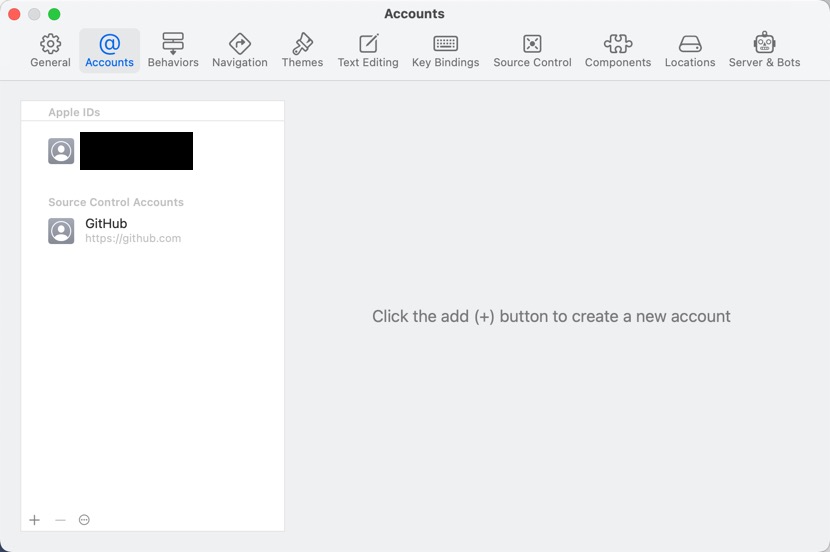The image size is (830, 552).
Task: Click the Apple ID avatar icon
Action: 61,151
